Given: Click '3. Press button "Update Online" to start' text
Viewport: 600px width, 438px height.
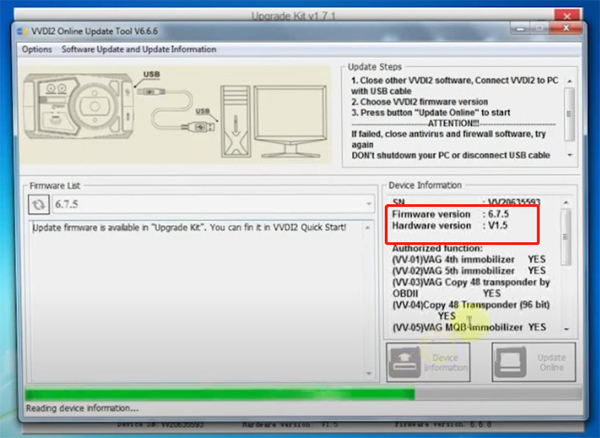Looking at the screenshot, I should [431, 113].
